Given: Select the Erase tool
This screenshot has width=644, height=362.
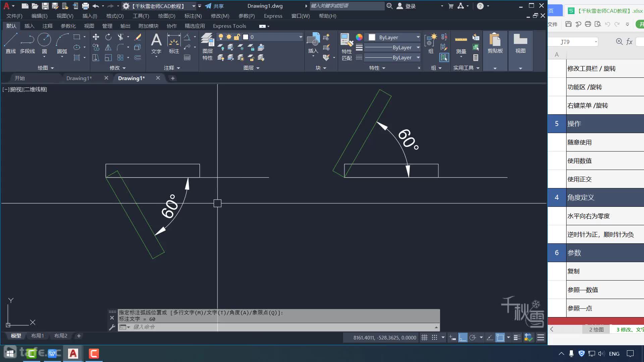Looking at the screenshot, I should (138, 37).
